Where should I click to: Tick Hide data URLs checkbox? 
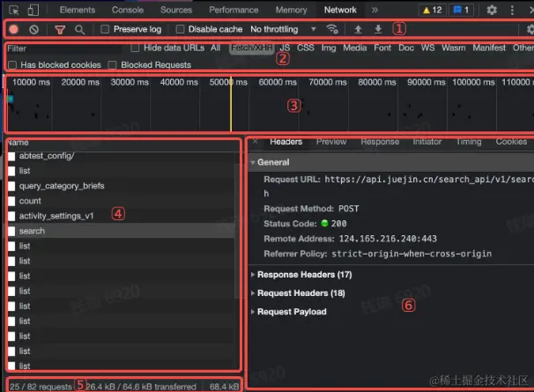click(x=135, y=48)
